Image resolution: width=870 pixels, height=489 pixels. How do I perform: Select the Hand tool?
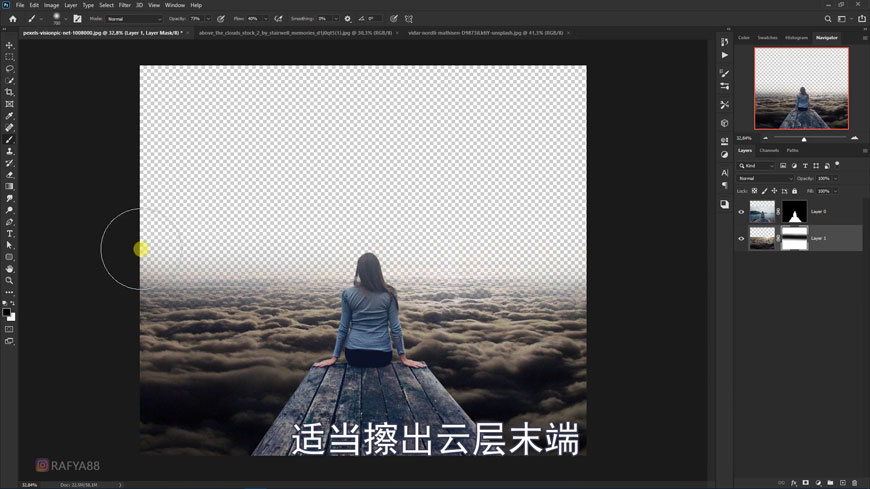(9, 269)
